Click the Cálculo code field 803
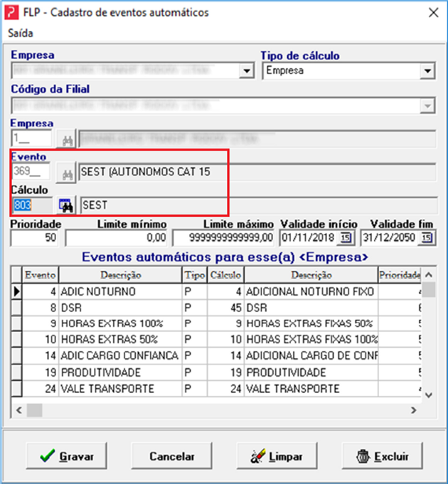Viewport: 448px width, 484px height. pyautogui.click(x=33, y=205)
